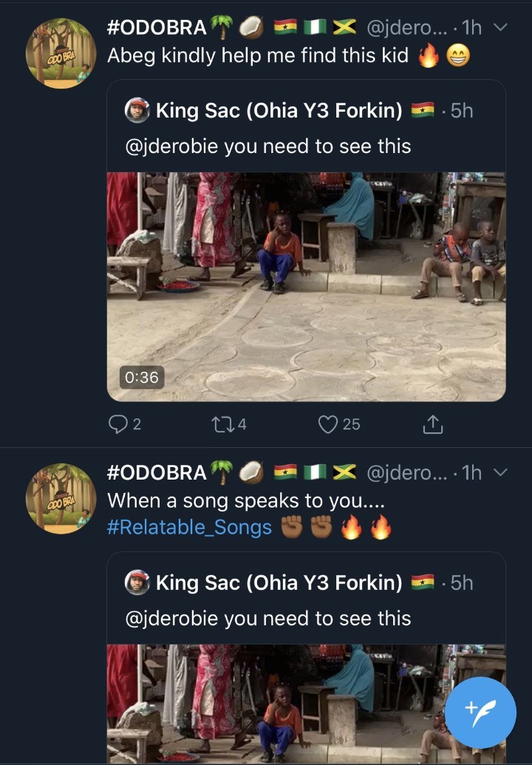The width and height of the screenshot is (532, 765).
Task: Retweet the 'find this kid' tweet
Action: (221, 424)
